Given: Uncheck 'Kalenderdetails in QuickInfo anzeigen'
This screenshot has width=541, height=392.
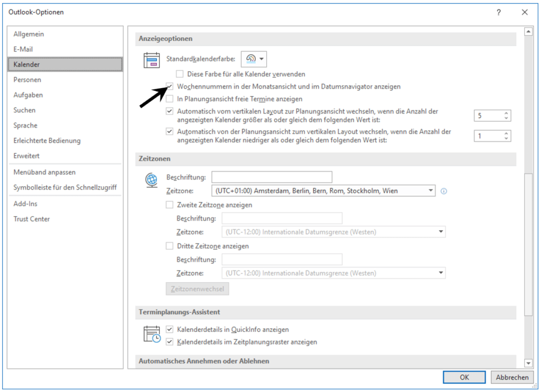Looking at the screenshot, I should [170, 330].
